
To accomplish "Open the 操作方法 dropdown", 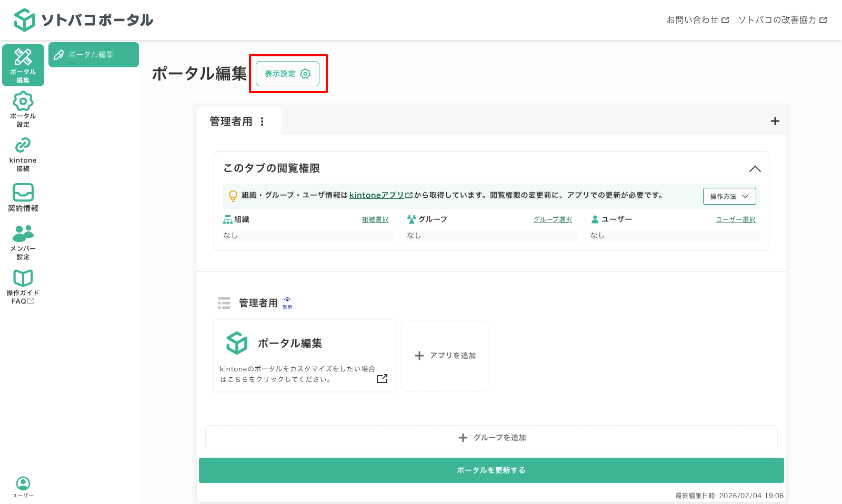I will click(729, 196).
